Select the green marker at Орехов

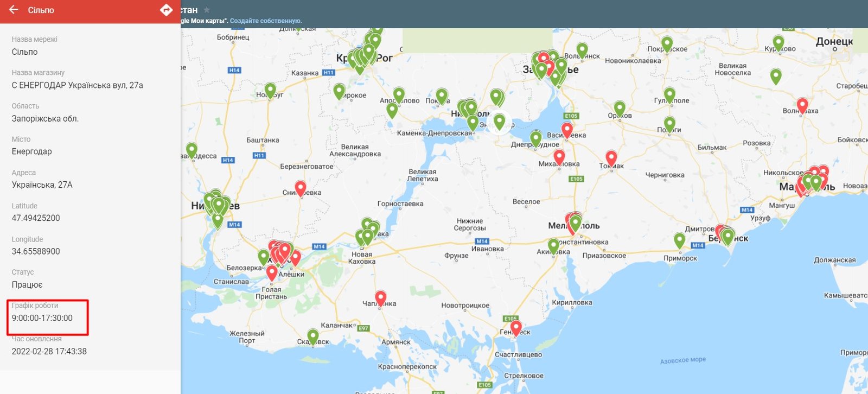[620, 109]
